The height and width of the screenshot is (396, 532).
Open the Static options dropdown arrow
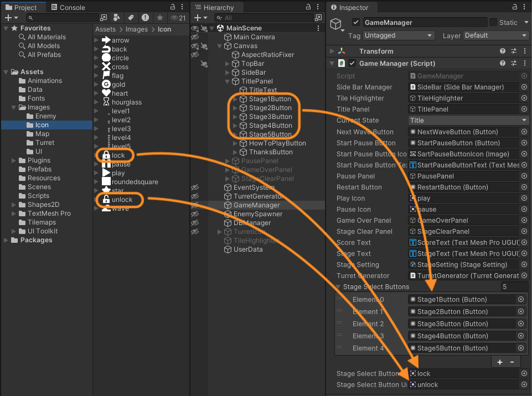(x=526, y=22)
